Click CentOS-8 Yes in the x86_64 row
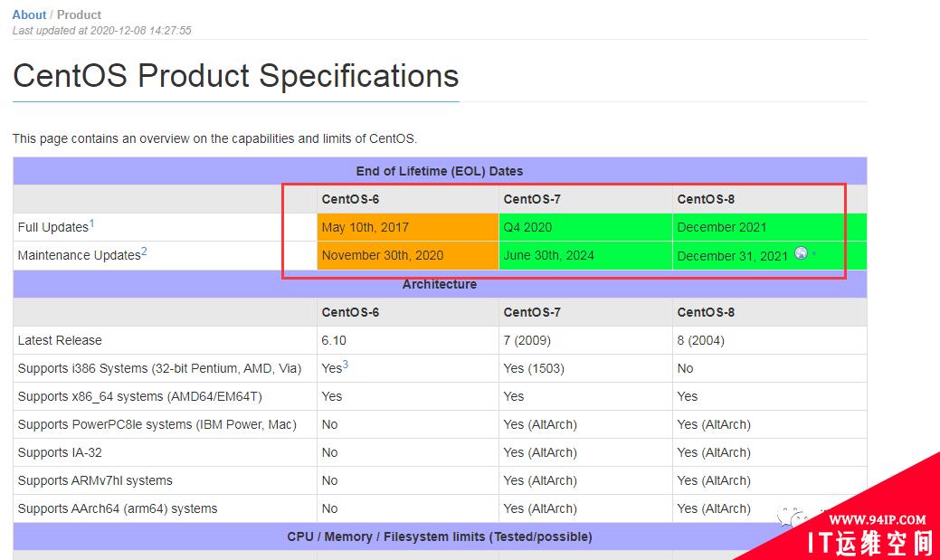The image size is (940, 560). point(687,397)
